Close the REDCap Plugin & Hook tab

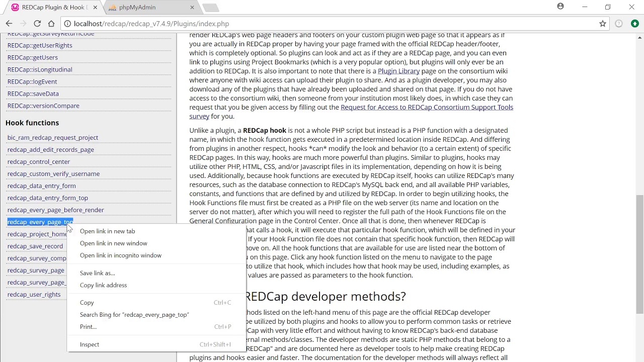tap(95, 8)
